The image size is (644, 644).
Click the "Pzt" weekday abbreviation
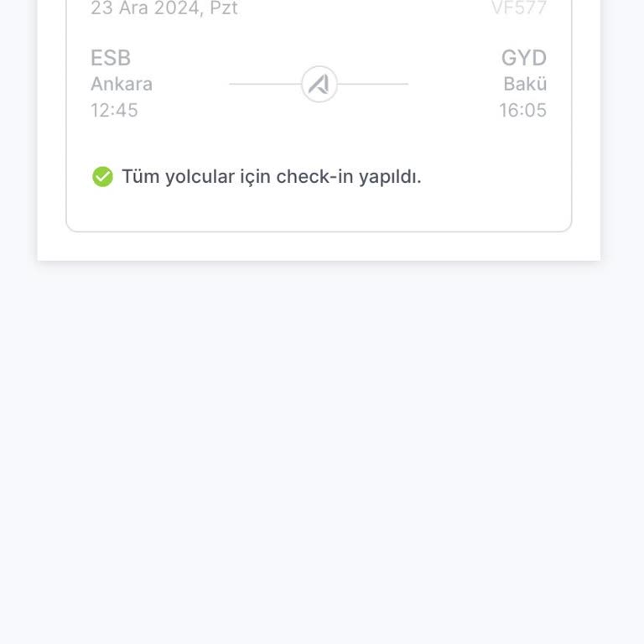[x=223, y=8]
